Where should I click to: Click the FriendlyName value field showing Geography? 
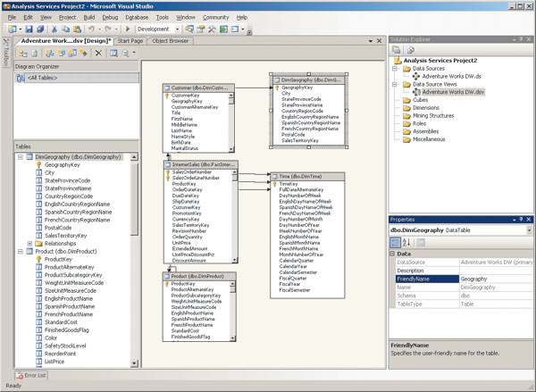[496, 279]
